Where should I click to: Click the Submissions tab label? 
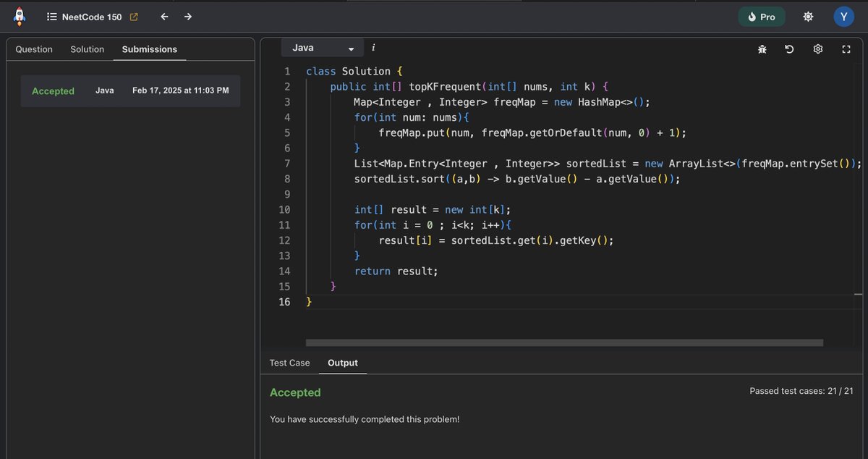pos(149,49)
